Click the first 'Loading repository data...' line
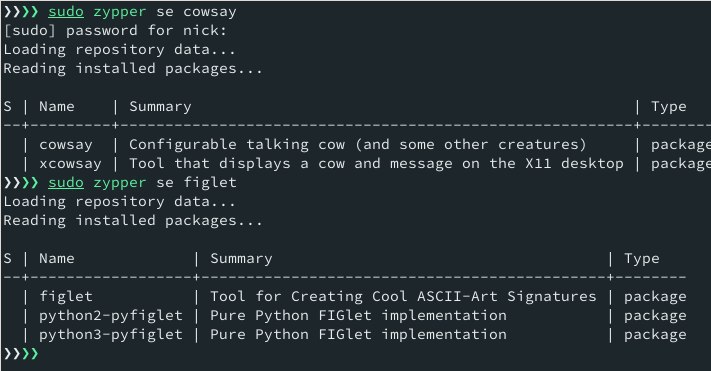This screenshot has height=371, width=711. (120, 50)
